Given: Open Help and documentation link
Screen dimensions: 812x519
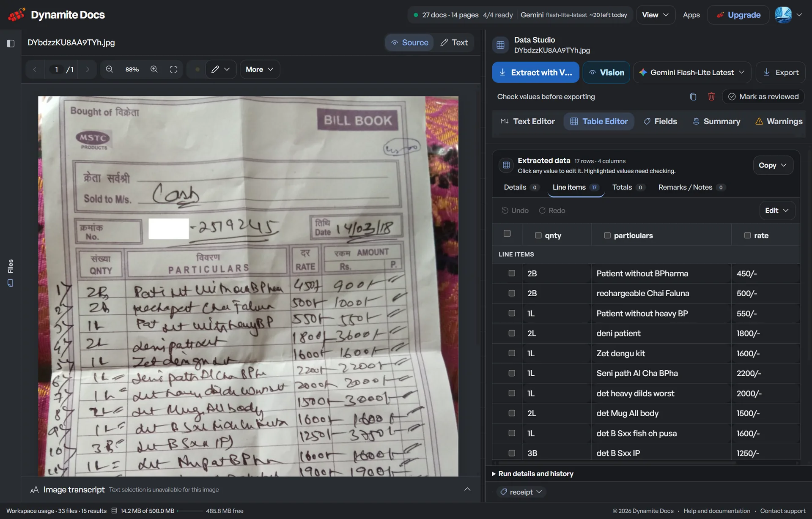Looking at the screenshot, I should pyautogui.click(x=717, y=511).
